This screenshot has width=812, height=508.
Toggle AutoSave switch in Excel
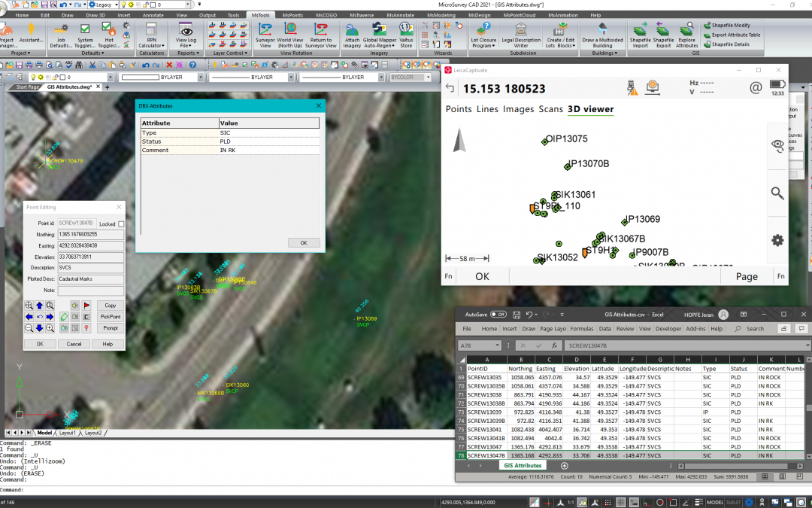498,314
